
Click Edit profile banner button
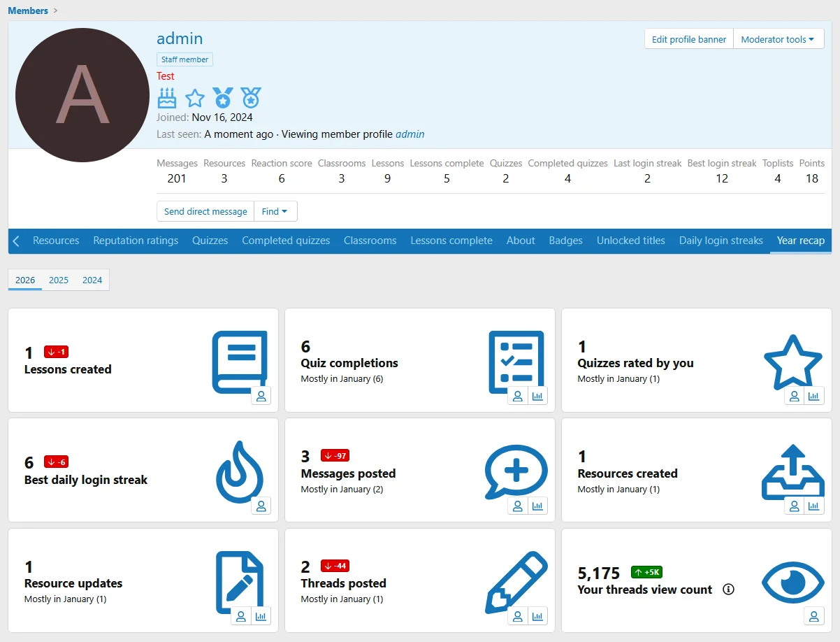(688, 39)
